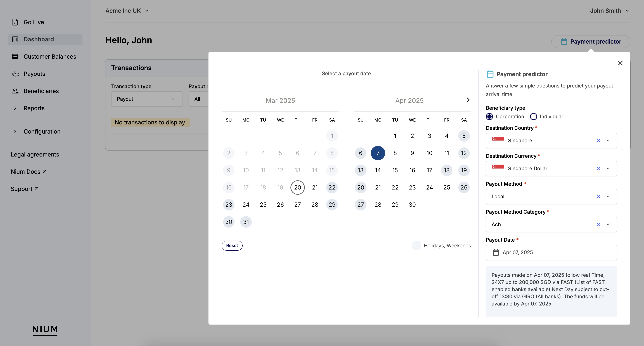Click the Customer Balances wallet icon

(x=15, y=56)
